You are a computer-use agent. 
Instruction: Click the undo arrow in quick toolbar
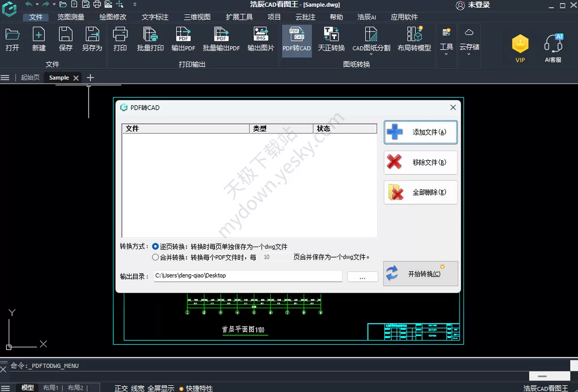click(29, 4)
